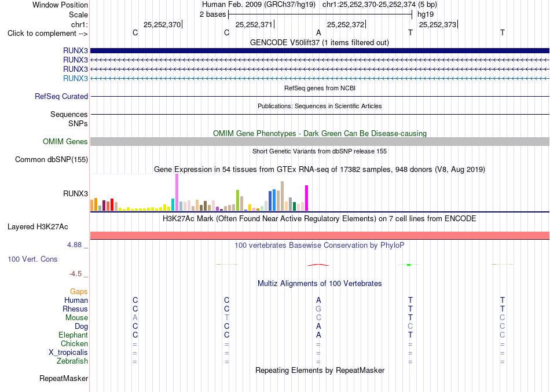Open OMIM Gene Phenotypes track title
This screenshot has width=550, height=392.
click(320, 133)
